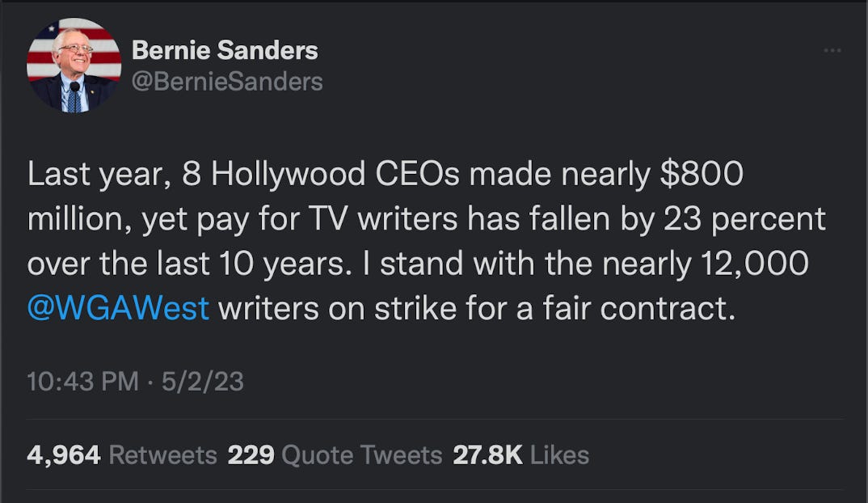Open the Bernie Sanders display name link
Screen dimensions: 868x503
225,50
